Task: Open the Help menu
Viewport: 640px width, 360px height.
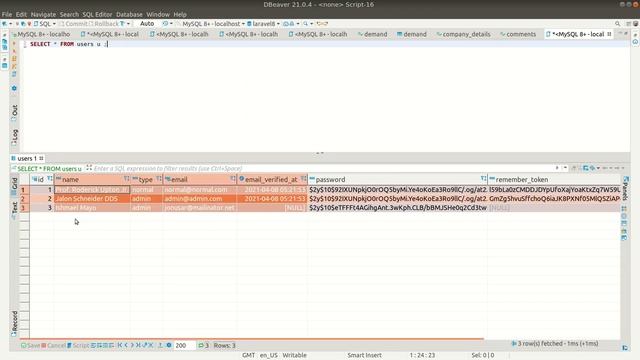Action: [x=180, y=14]
